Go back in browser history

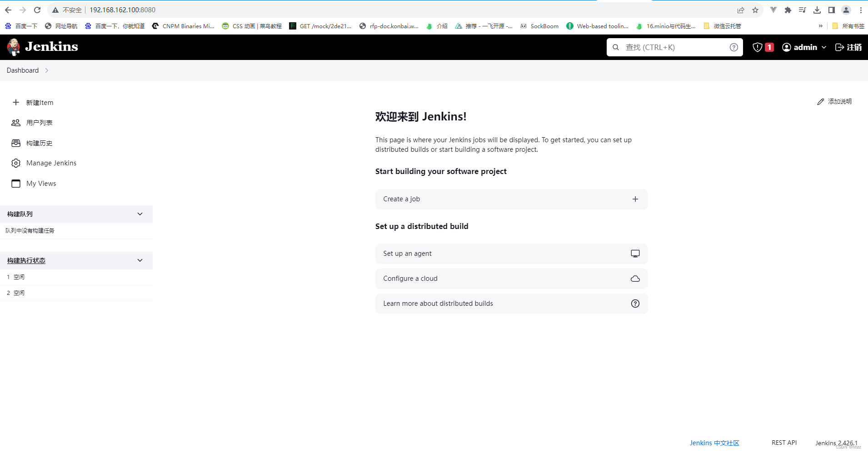[8, 10]
